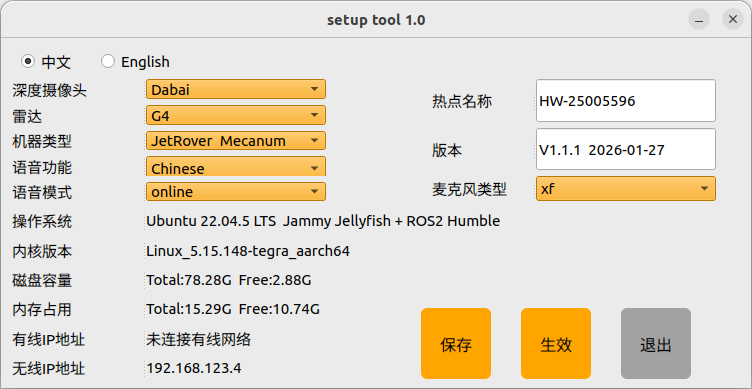This screenshot has height=389, width=752.
Task: Click the wireless IP 192.168.123.4
Action: [194, 368]
